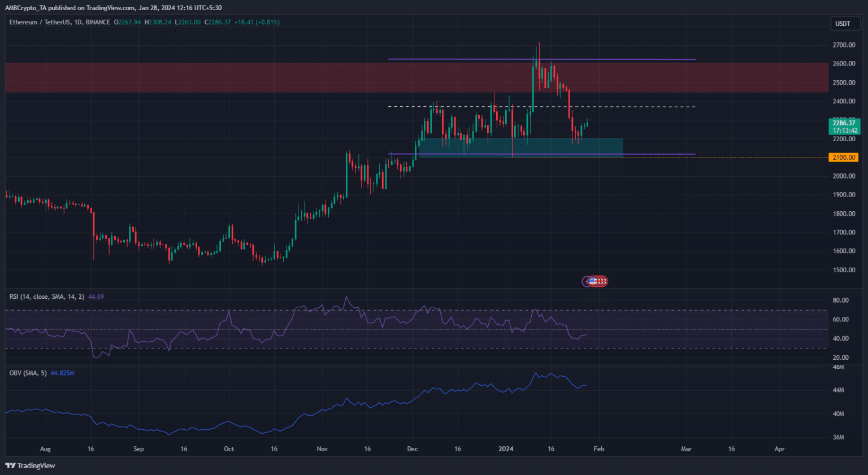This screenshot has height=475, width=868.
Task: Open the 1D timeframe selector
Action: 77,22
